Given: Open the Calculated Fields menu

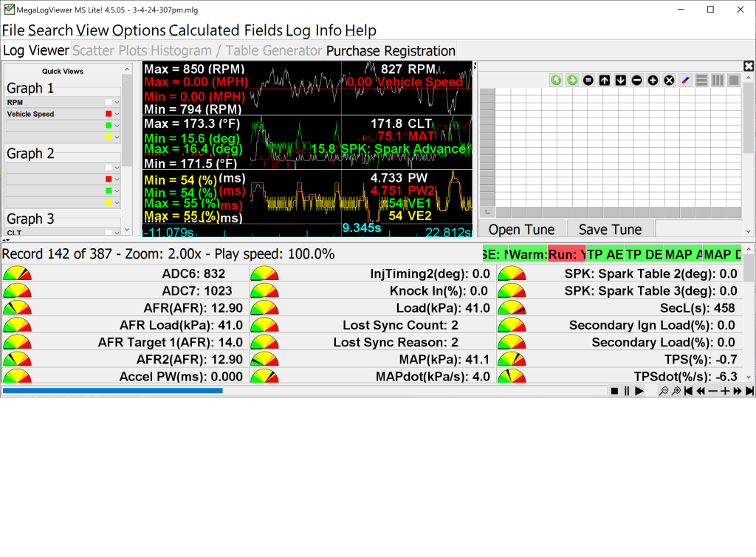Looking at the screenshot, I should click(225, 30).
